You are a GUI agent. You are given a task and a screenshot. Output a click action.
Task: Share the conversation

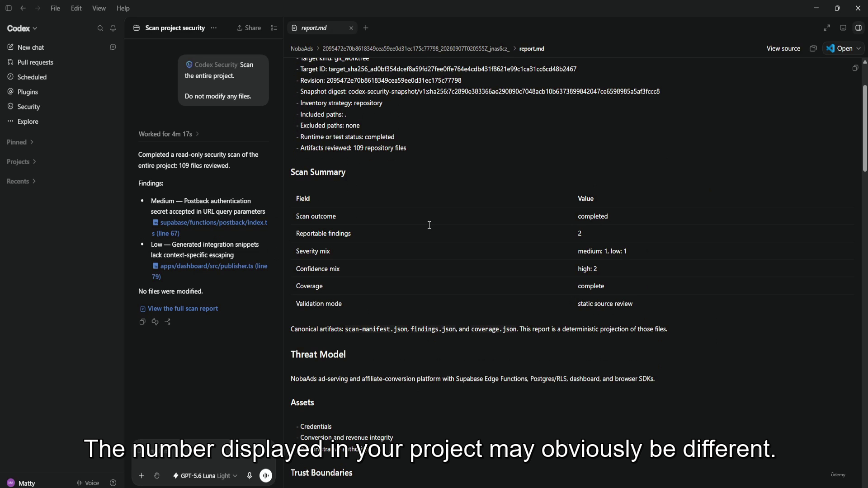pyautogui.click(x=249, y=28)
